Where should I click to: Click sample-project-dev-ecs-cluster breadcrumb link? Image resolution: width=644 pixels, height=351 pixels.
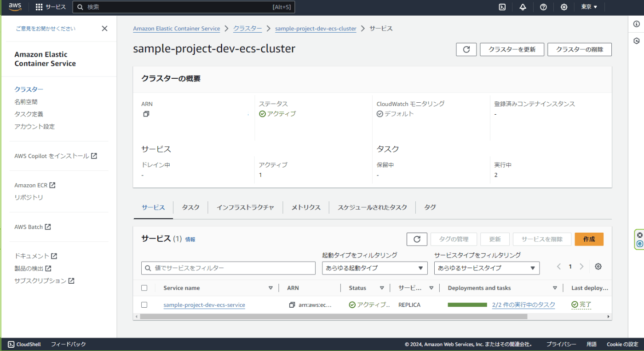coord(316,29)
